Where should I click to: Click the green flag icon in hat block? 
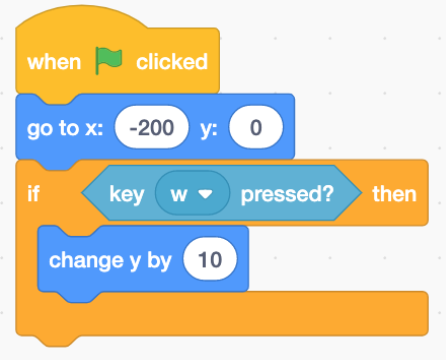[x=109, y=61]
